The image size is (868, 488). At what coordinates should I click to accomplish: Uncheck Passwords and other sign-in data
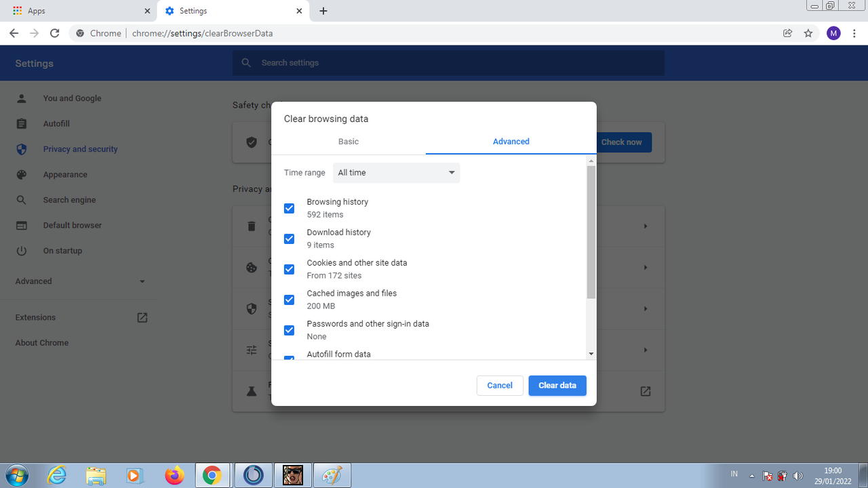[x=289, y=330]
